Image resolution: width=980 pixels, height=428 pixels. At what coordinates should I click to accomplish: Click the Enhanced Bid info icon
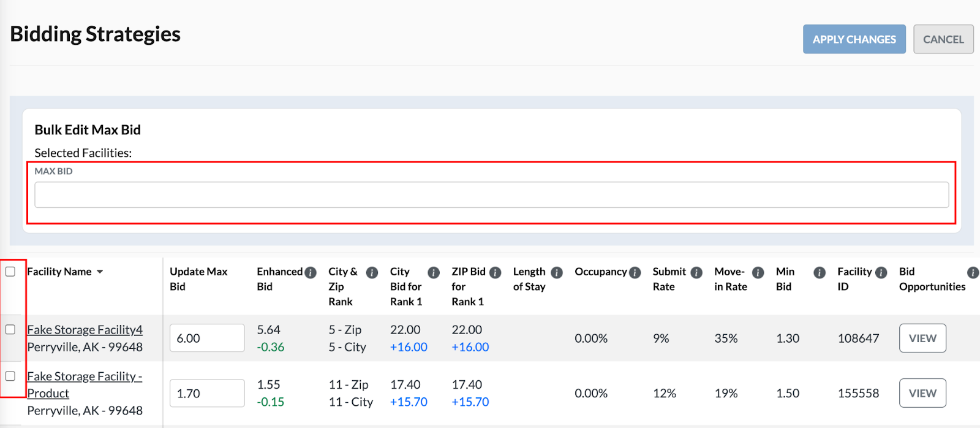[x=311, y=272]
